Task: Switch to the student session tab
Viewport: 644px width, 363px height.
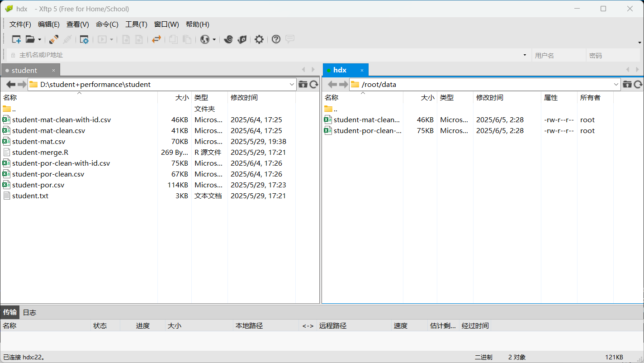Action: (x=25, y=70)
